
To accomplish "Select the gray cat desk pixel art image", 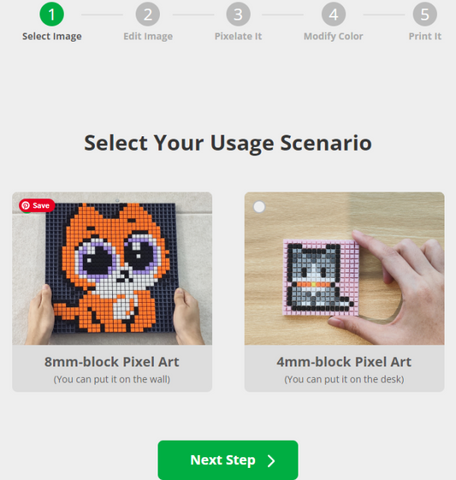I will click(344, 268).
